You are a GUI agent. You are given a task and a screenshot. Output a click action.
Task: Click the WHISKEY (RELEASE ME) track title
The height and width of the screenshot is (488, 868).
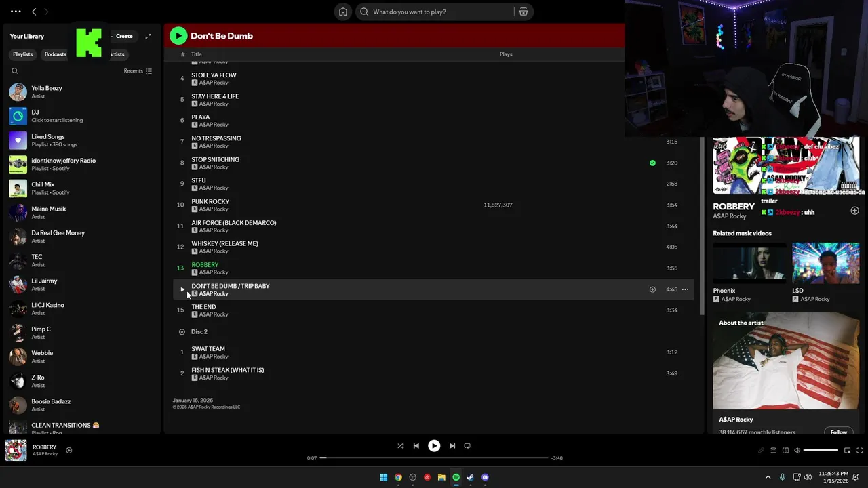click(x=224, y=243)
